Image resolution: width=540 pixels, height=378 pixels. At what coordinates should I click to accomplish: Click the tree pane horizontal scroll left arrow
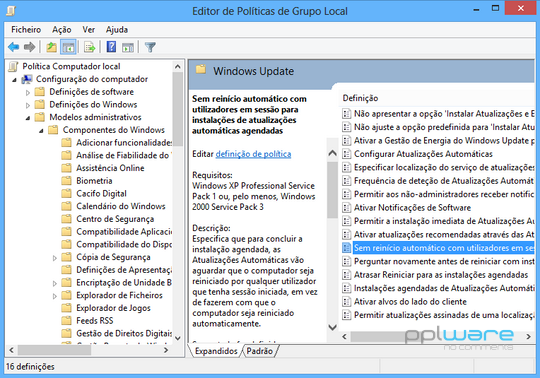pos(11,350)
